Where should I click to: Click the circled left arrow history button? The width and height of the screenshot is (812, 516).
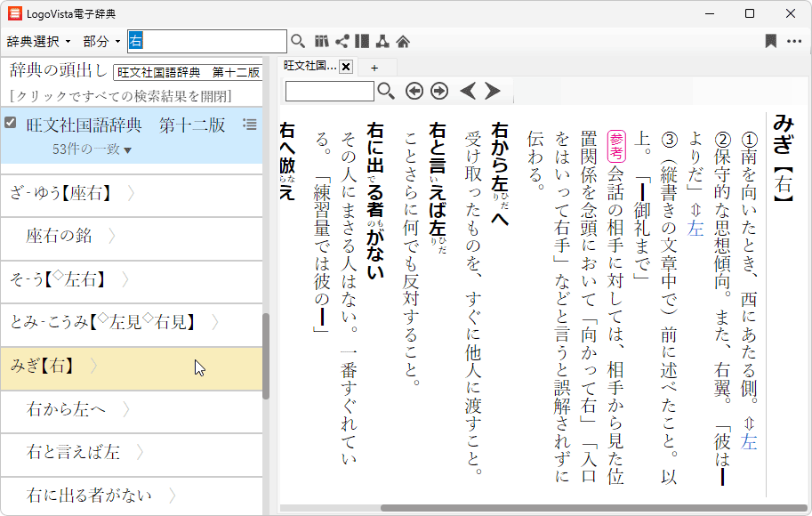click(x=414, y=91)
